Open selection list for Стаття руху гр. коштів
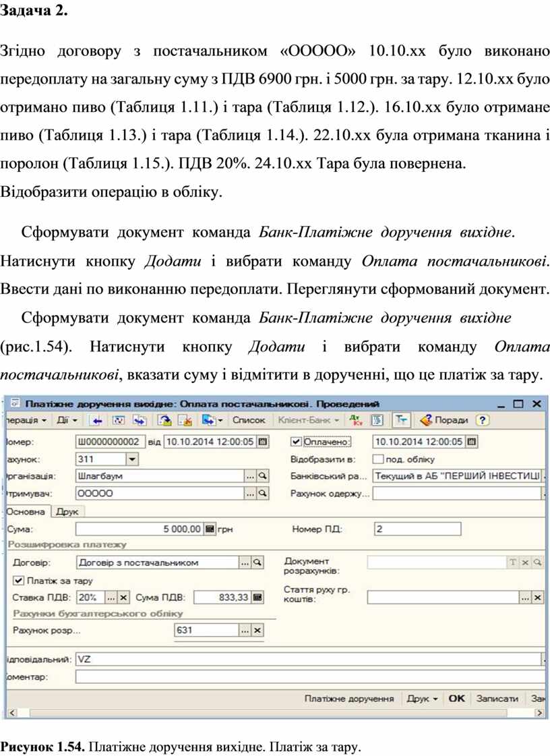The image size is (550, 756). 525,598
